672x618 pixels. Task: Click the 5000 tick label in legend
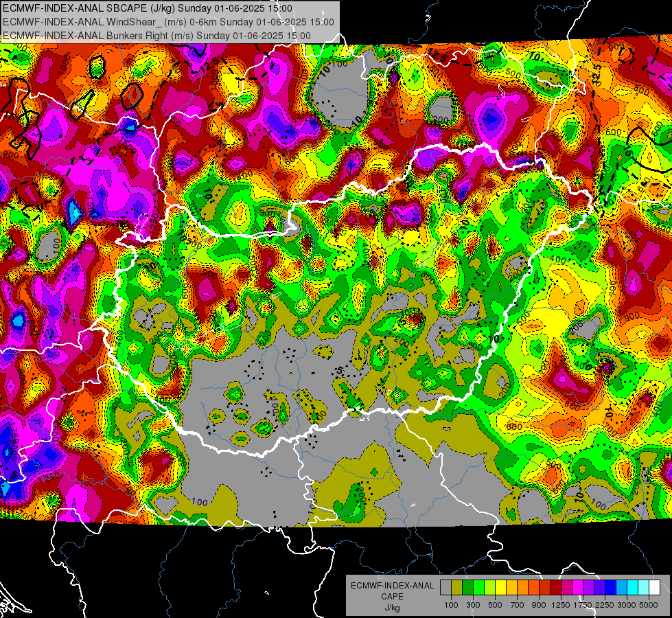649,605
